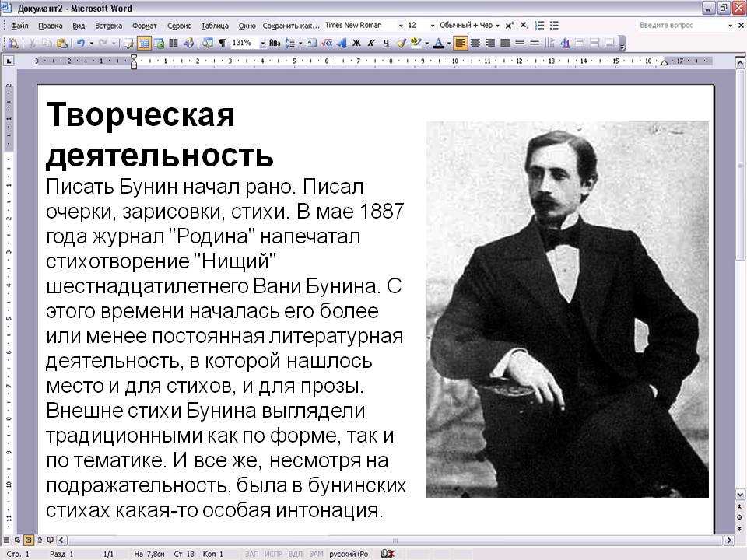The width and height of the screenshot is (747, 560).
Task: Click the WordArt blue A icon
Action: [x=342, y=43]
